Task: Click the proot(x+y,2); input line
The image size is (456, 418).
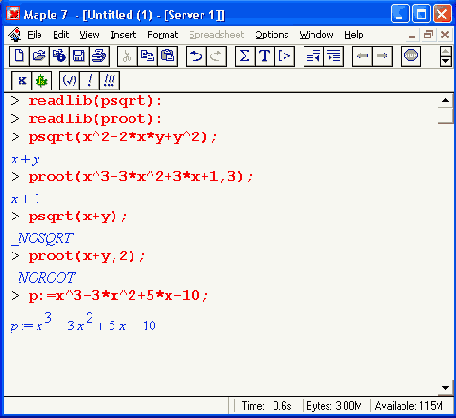Action: (x=87, y=256)
